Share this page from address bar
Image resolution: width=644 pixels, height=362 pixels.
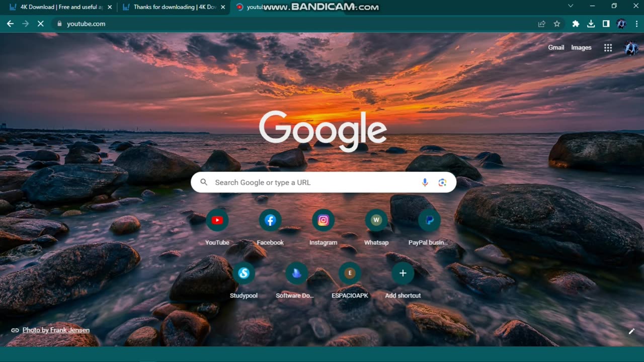click(542, 24)
